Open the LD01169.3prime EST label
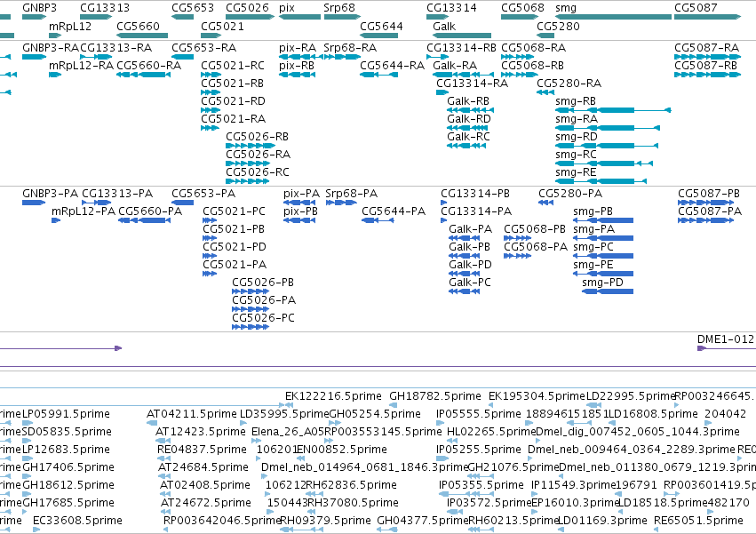Screen dimensions: 756x534 tap(601, 521)
